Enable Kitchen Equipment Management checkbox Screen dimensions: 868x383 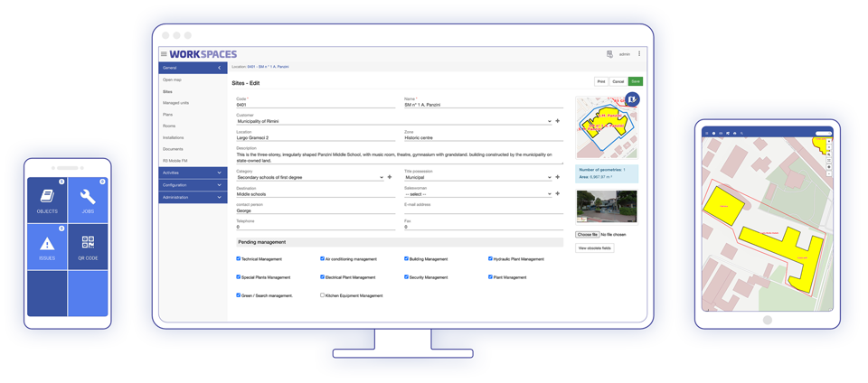click(323, 295)
